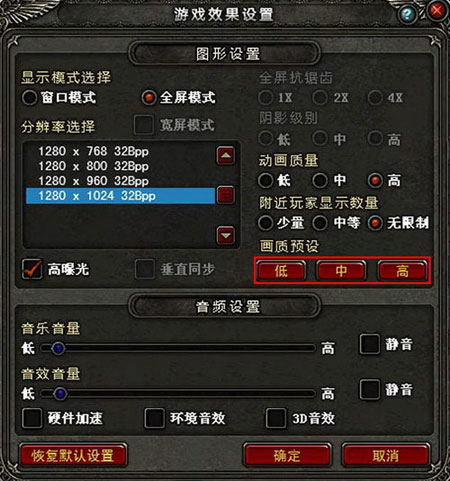Enable 3D音效 checkbox
Viewport: 450px width, 481px height.
coord(276,418)
